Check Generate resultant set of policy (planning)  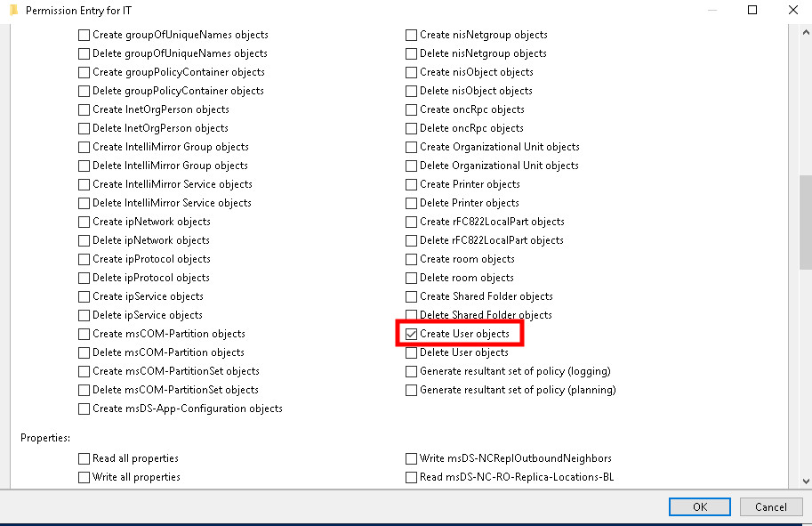coord(411,390)
